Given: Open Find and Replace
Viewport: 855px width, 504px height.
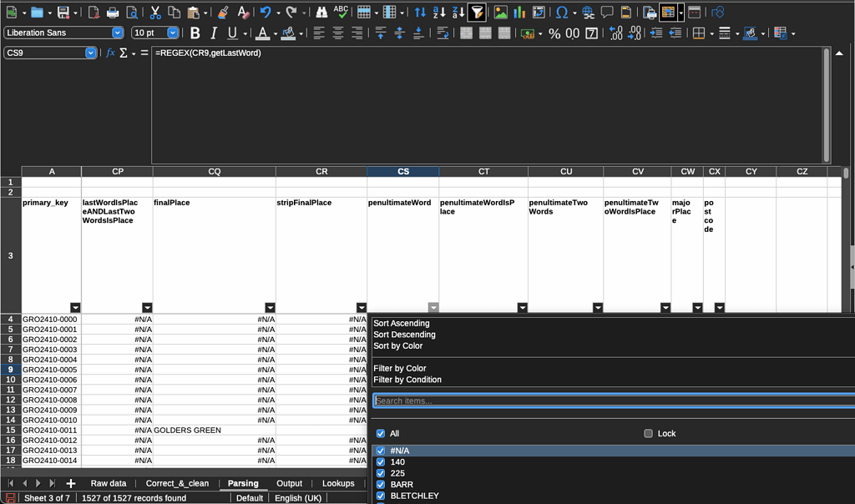Looking at the screenshot, I should 321,12.
